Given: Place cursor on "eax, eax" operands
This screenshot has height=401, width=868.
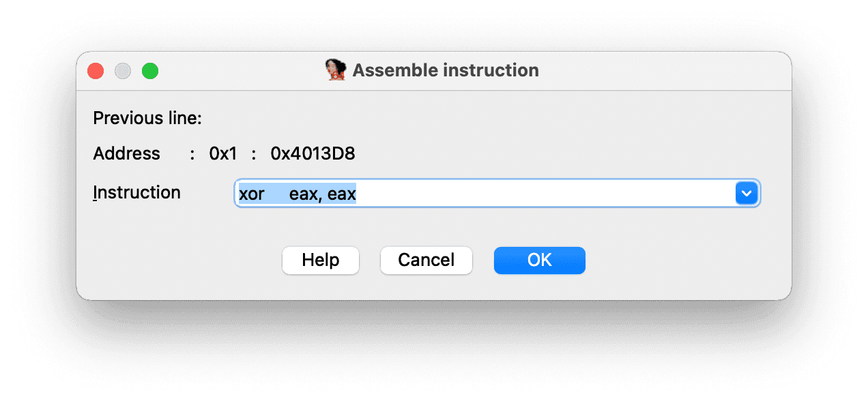Looking at the screenshot, I should [323, 194].
